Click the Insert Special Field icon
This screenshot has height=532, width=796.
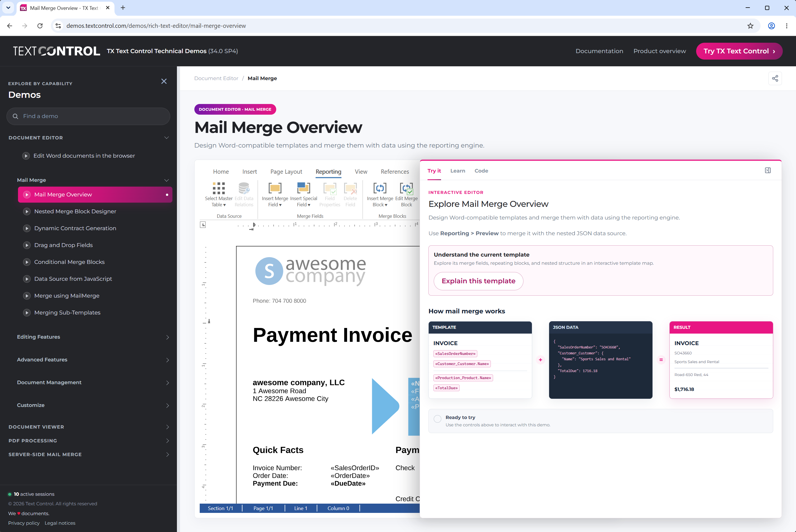303,188
